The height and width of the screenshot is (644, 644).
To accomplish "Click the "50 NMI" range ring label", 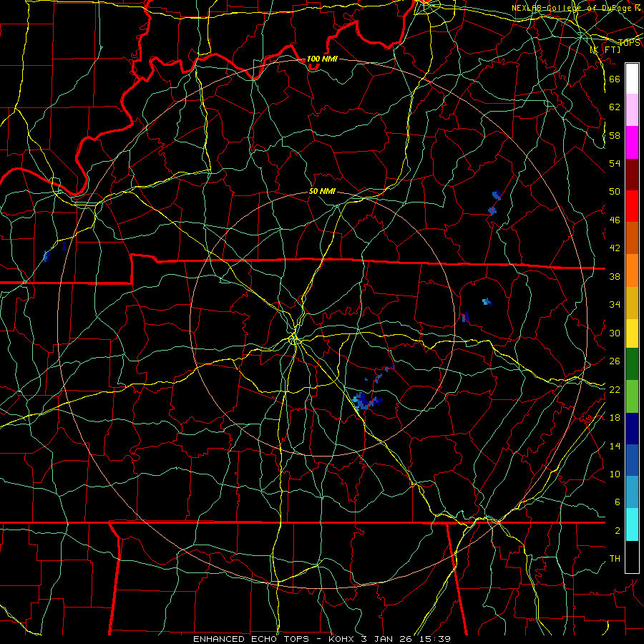I will point(322,191).
